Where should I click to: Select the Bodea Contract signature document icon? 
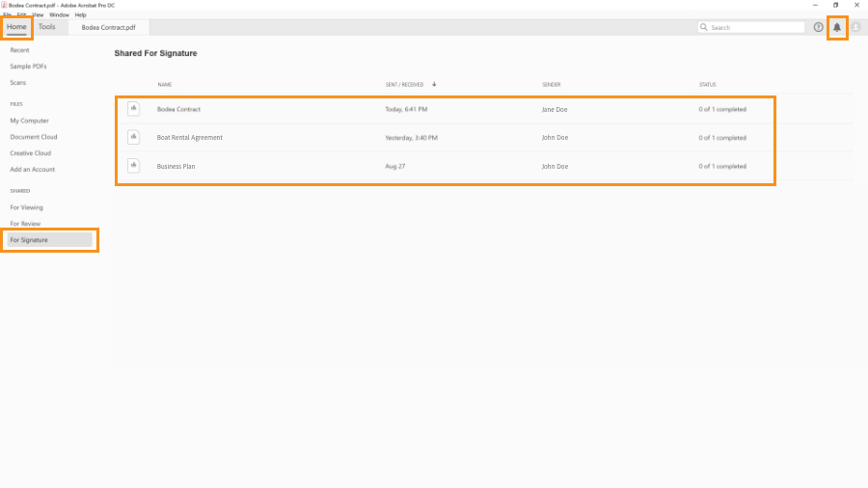coord(133,109)
